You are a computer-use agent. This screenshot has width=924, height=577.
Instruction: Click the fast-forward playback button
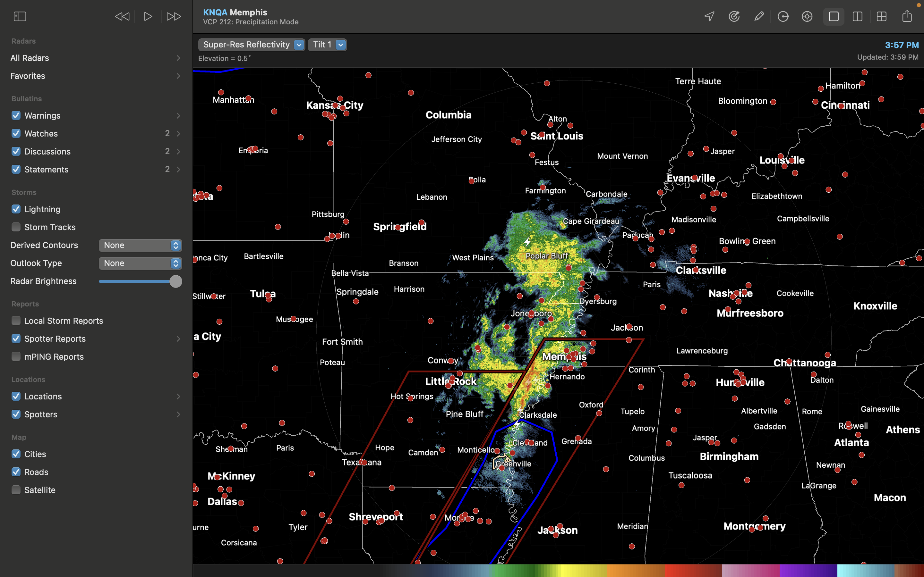point(174,16)
